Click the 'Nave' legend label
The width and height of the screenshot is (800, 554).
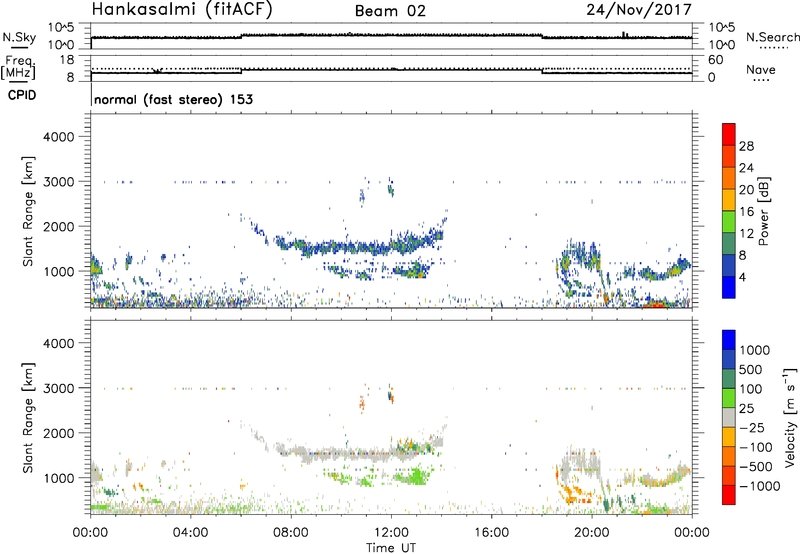(x=761, y=70)
